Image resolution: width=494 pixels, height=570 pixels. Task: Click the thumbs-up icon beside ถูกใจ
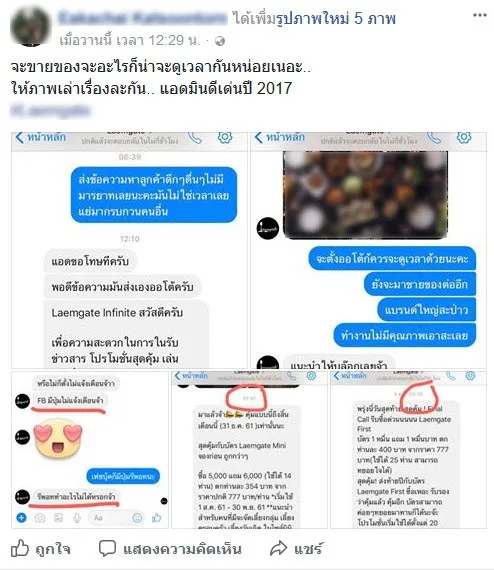pyautogui.click(x=20, y=548)
